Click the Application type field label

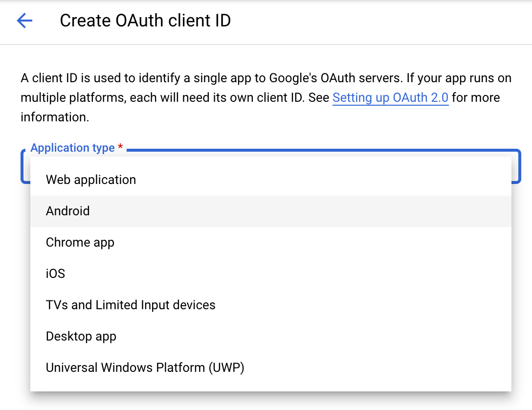coord(72,148)
